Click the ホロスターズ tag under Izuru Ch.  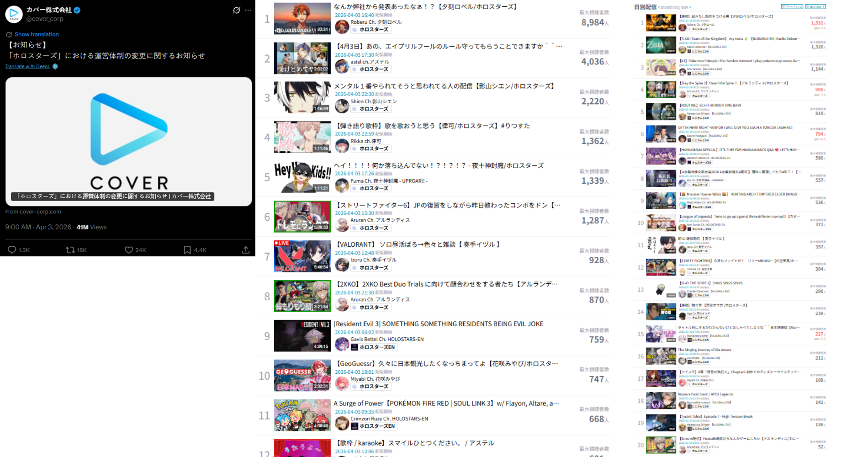coord(371,268)
